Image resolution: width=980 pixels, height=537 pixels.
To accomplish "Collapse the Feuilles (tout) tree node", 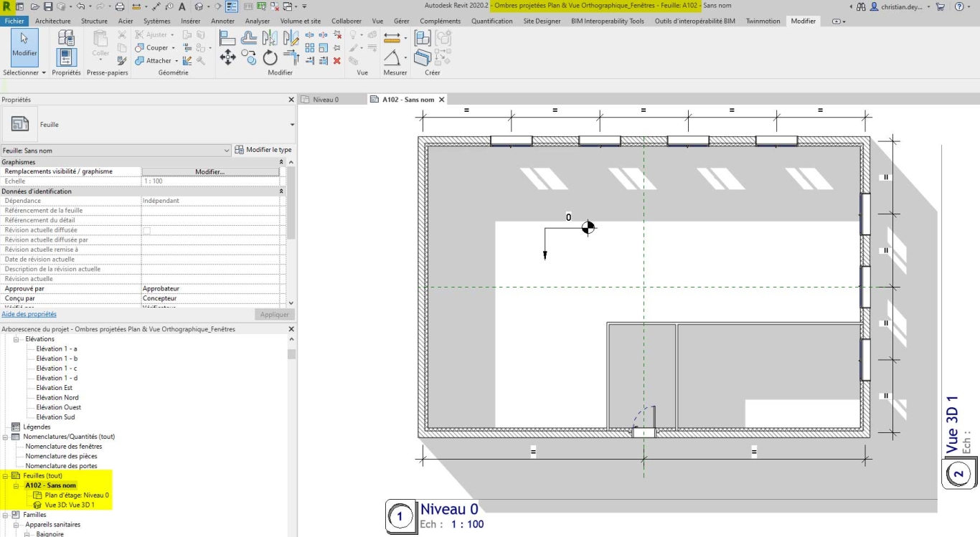I will 6,475.
